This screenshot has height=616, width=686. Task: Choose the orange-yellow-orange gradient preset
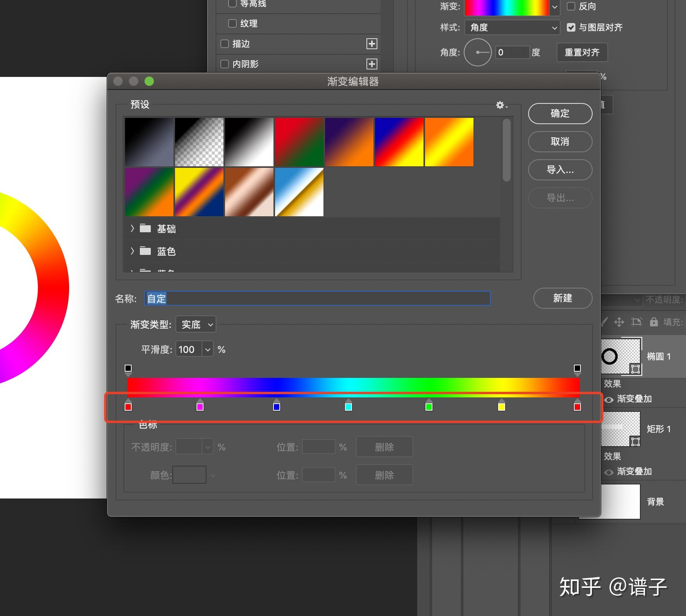[x=449, y=142]
